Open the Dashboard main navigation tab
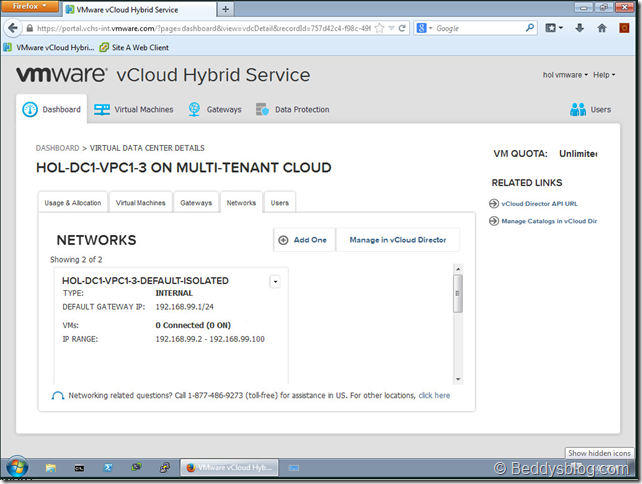The width and height of the screenshot is (642, 484). tap(52, 109)
